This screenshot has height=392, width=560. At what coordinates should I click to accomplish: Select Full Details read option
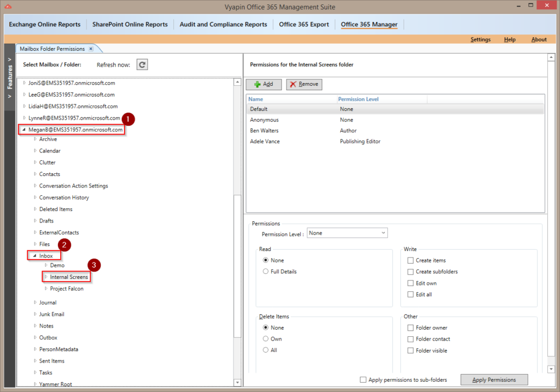(266, 271)
